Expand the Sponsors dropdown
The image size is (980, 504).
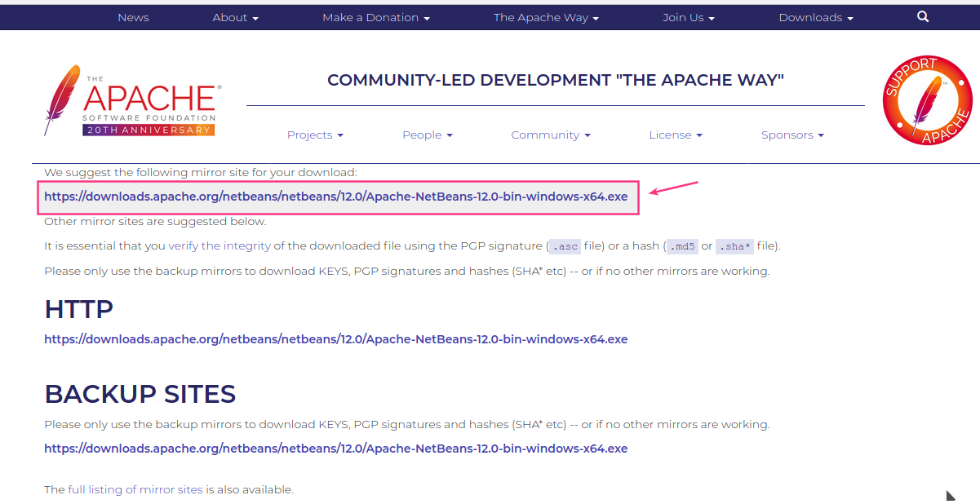791,135
